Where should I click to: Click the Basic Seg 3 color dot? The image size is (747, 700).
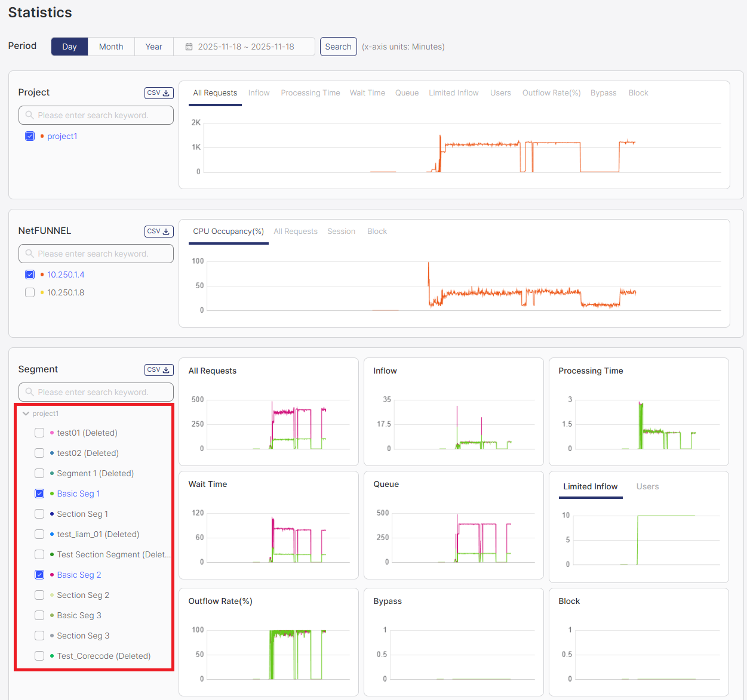point(52,615)
